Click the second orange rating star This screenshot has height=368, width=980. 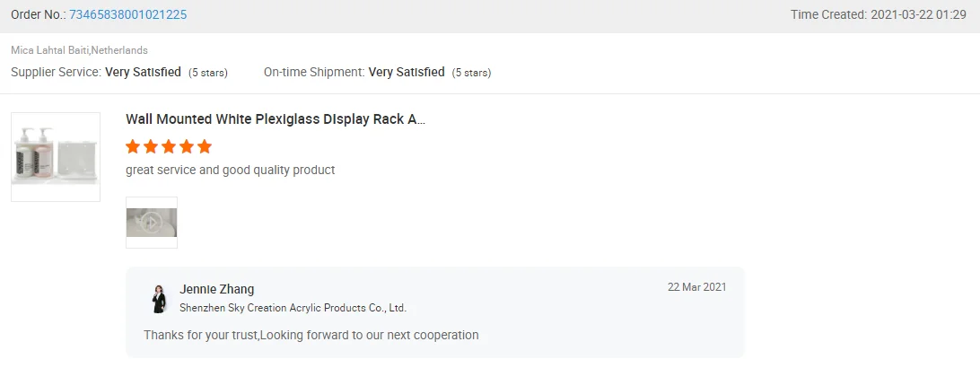coord(151,146)
